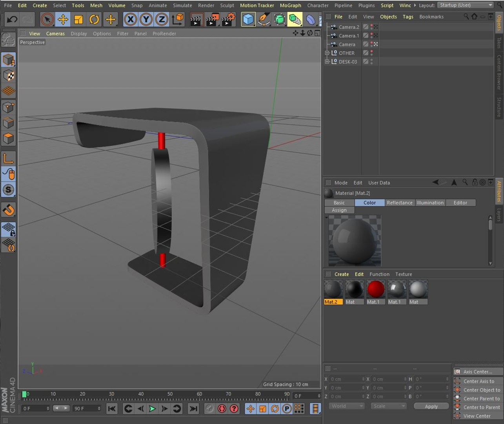The height and width of the screenshot is (424, 504).
Task: Click the Axis Center button
Action: click(479, 372)
